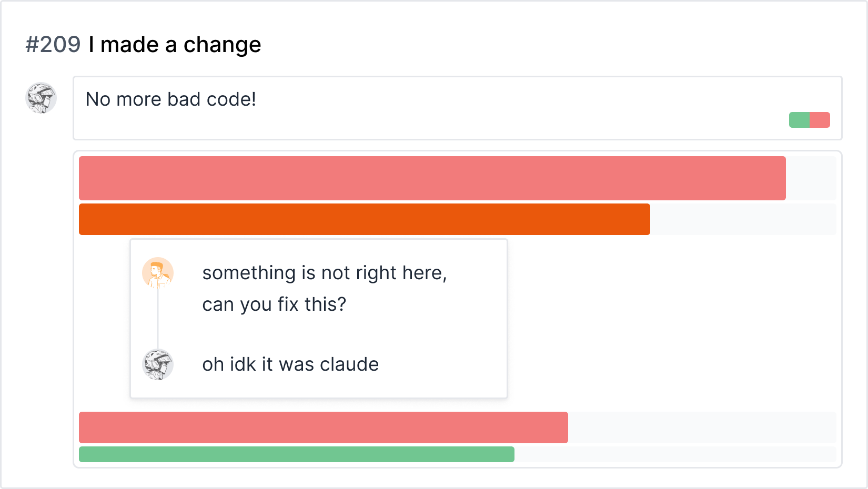This screenshot has height=489, width=868.
Task: Select the red deleted line below comments
Action: (324, 427)
